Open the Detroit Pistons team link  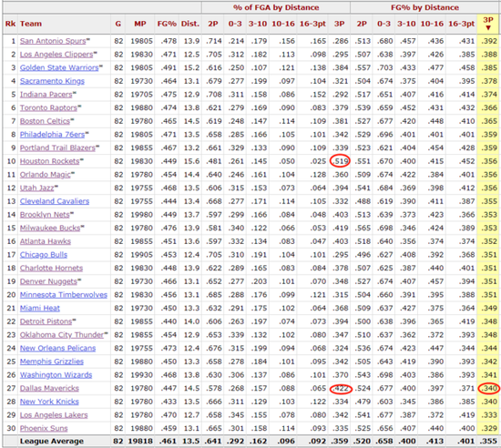(x=46, y=321)
